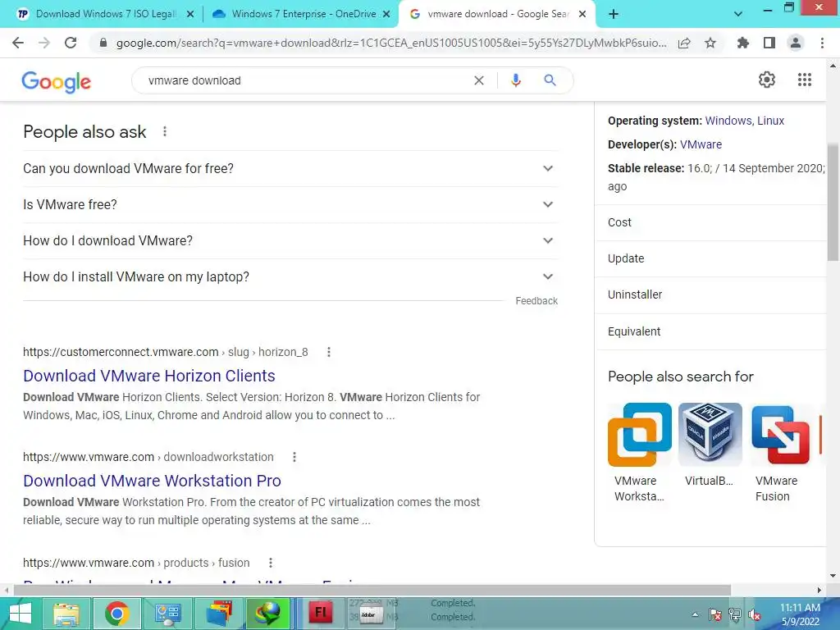Screen dimensions: 840x630
Task: Clear the search box with the X
Action: (479, 80)
